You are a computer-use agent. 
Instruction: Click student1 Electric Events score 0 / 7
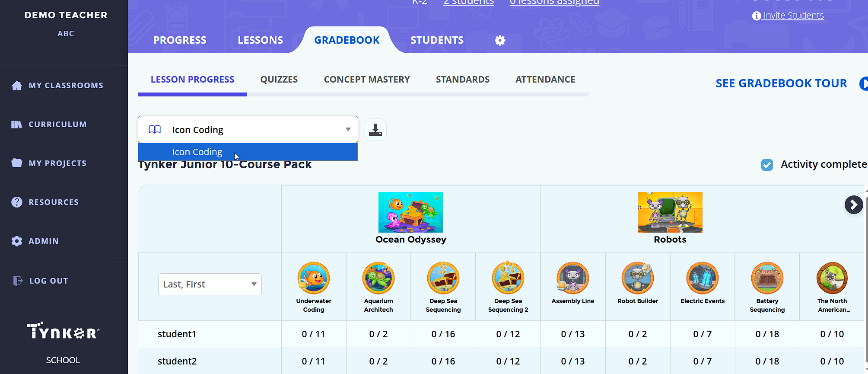[703, 334]
